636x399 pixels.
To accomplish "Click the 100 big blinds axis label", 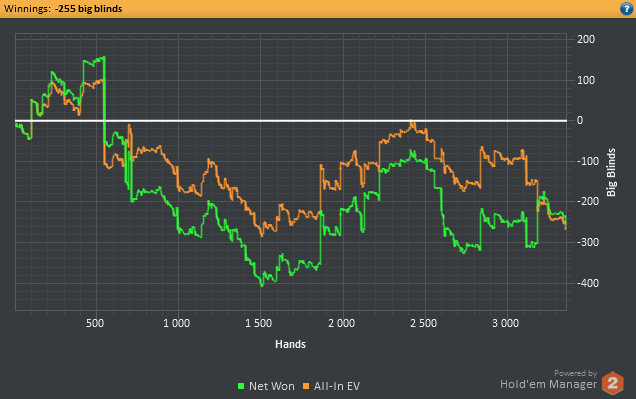I will [x=586, y=80].
